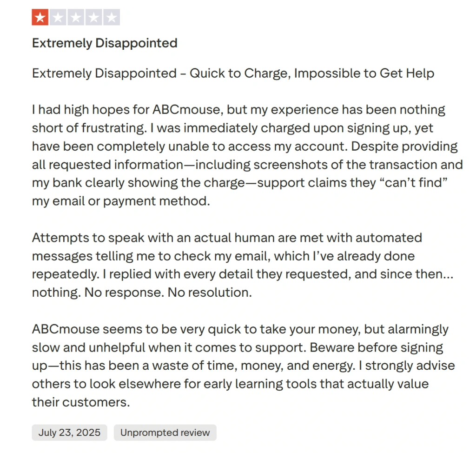Select the fifth gray rating star
The height and width of the screenshot is (453, 476).
tap(112, 17)
